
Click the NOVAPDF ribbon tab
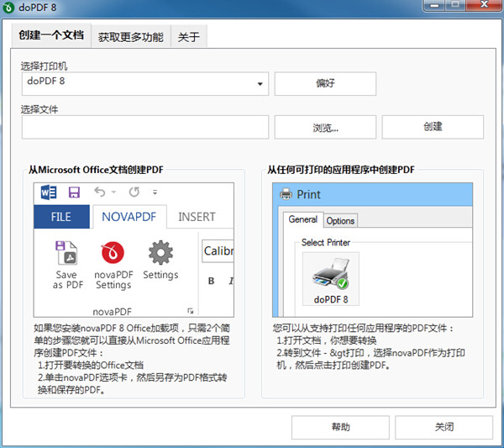coord(129,217)
